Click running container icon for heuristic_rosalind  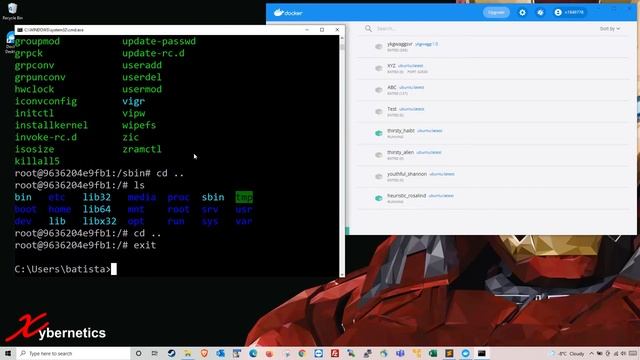[x=379, y=198]
